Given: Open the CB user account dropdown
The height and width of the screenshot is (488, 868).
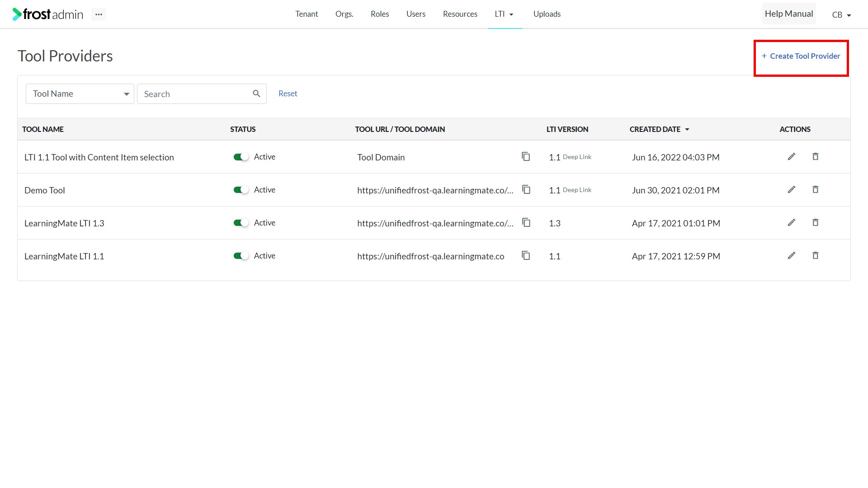Looking at the screenshot, I should tap(841, 15).
